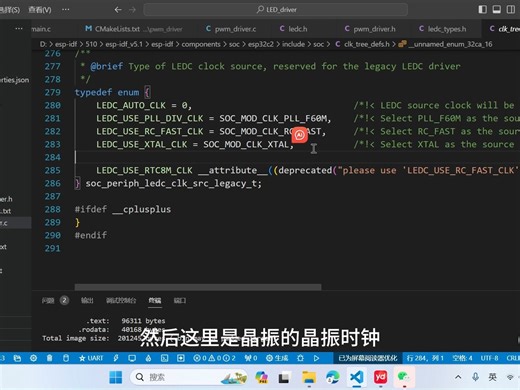Click the flame build-flash-monitor icon
Screen dimensions: 520x390
[148, 358]
